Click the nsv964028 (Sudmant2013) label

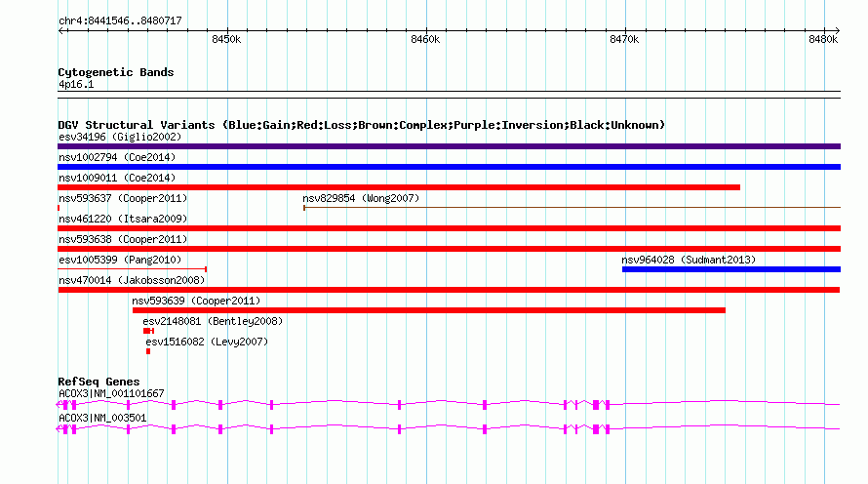click(689, 260)
